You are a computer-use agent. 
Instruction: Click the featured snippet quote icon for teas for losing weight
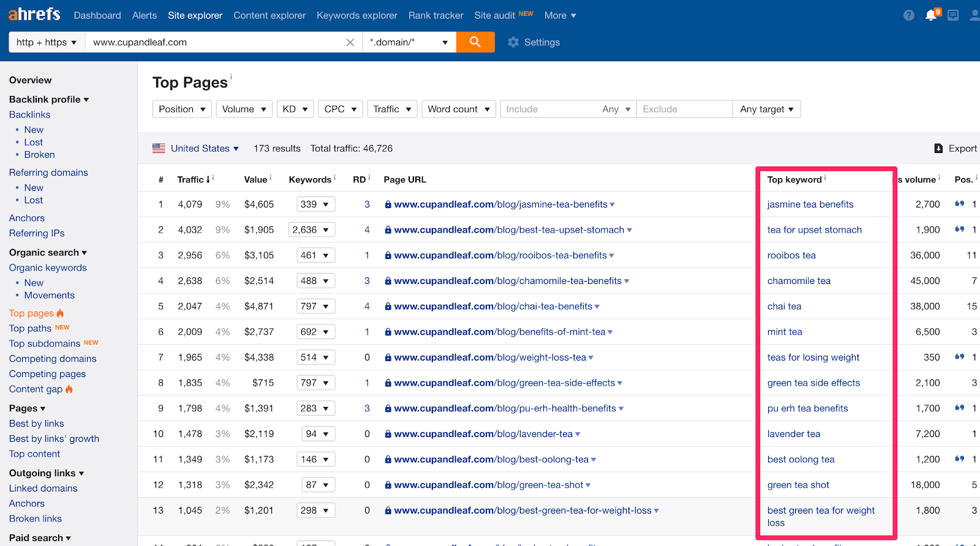[960, 356]
